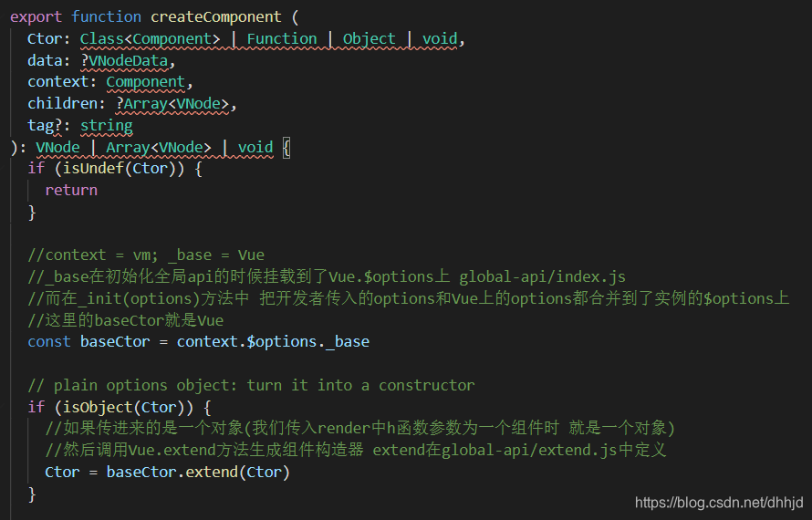Image resolution: width=812 pixels, height=520 pixels.
Task: Click 'Function' in the Ctor type union
Action: [x=282, y=39]
